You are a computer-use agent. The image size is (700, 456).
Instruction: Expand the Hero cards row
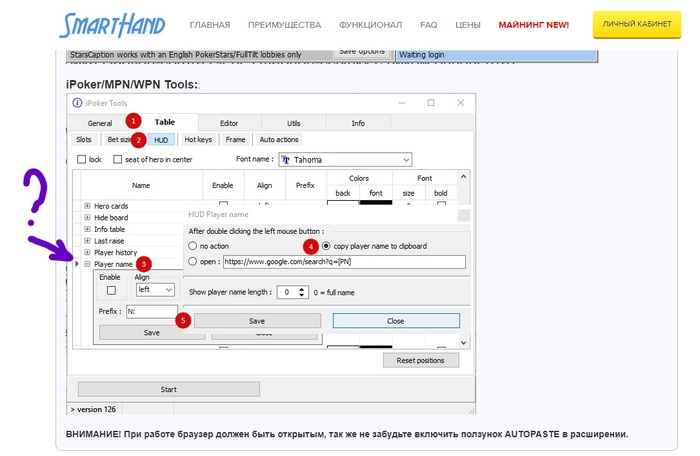point(88,206)
